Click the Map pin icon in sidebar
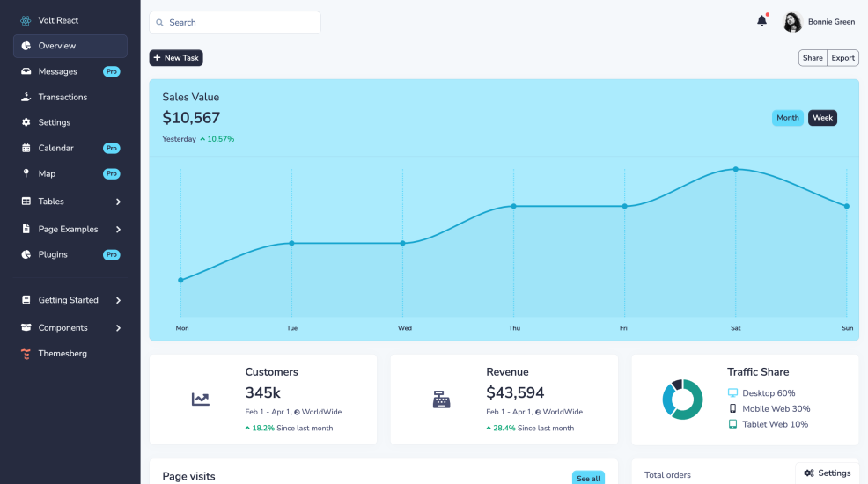Screen dimensions: 868x484 [x=26, y=173]
